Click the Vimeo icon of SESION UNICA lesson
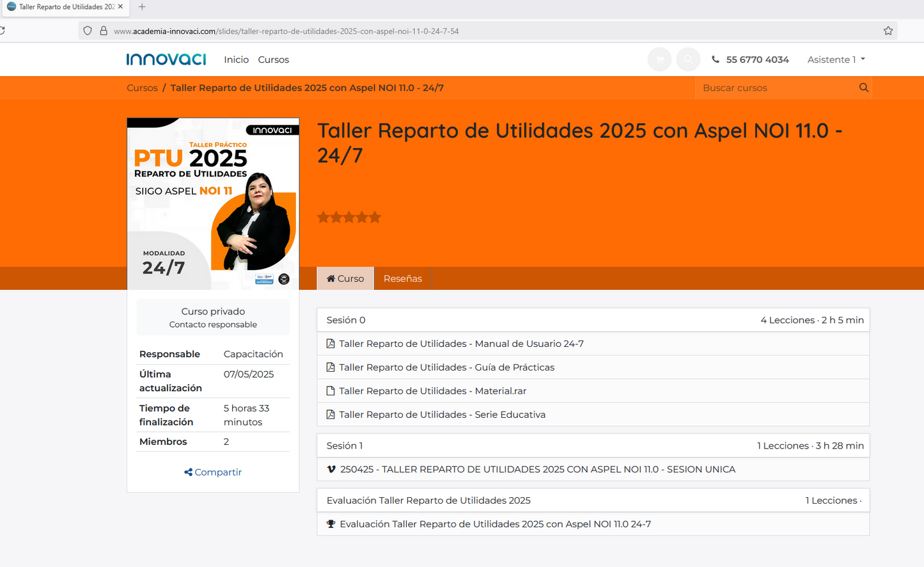This screenshot has height=567, width=924. pos(331,469)
